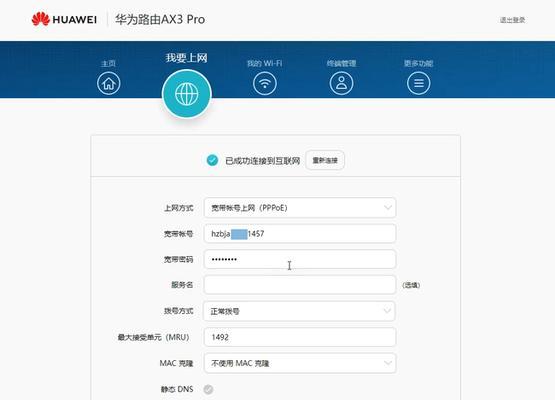Expand the 拨号方式 正常拨号 dropdown
Viewport: 555px width, 400px height.
[x=299, y=311]
